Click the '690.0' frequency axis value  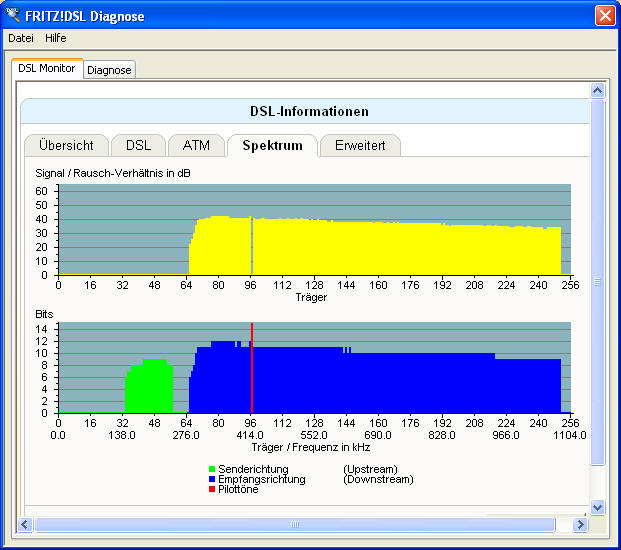(378, 436)
